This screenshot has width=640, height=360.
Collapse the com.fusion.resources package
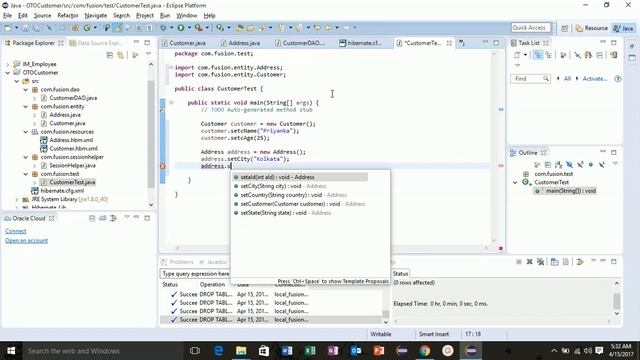[26, 132]
